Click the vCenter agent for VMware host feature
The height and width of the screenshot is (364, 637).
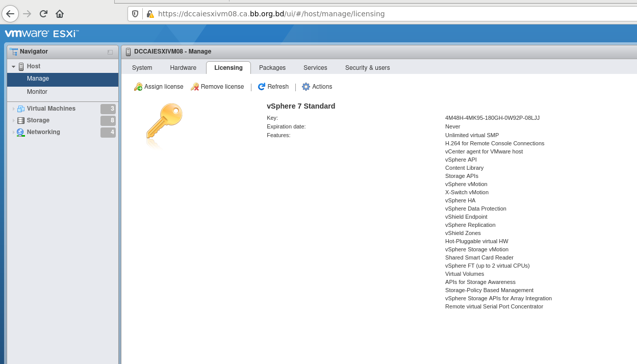coord(484,151)
